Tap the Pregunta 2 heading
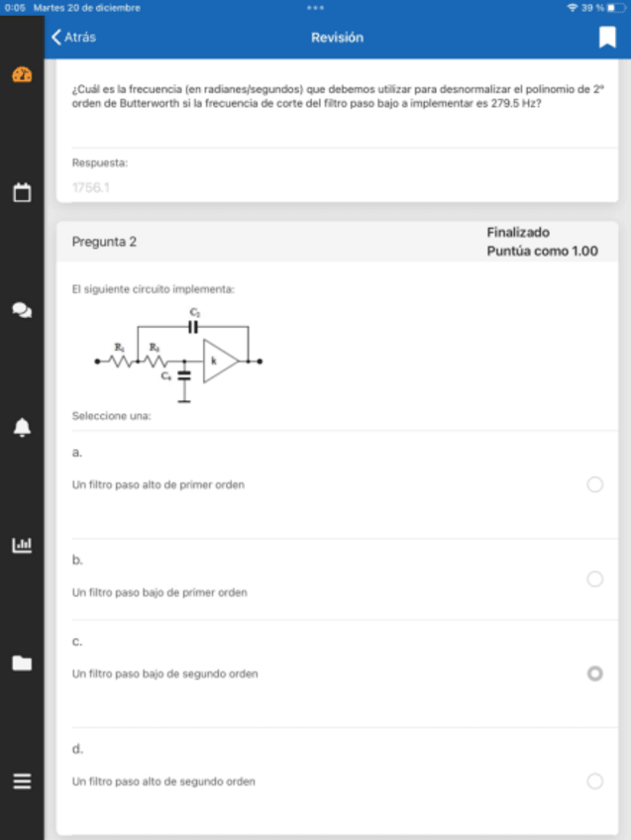Viewport: 631px width, 840px height. pyautogui.click(x=104, y=242)
